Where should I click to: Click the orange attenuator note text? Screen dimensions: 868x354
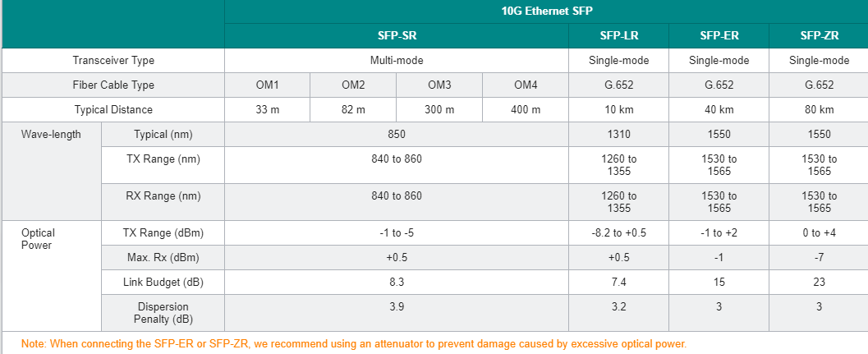353,343
